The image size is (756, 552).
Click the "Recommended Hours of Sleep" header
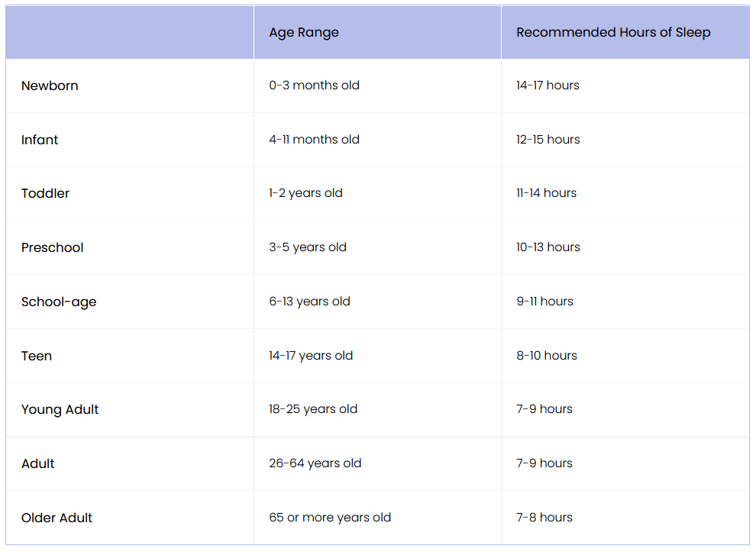(x=613, y=32)
